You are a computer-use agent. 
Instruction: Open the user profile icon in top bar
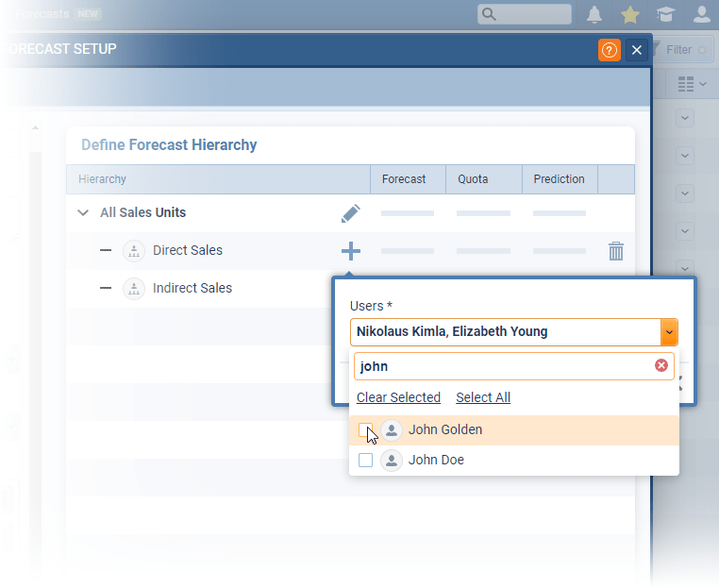(701, 14)
